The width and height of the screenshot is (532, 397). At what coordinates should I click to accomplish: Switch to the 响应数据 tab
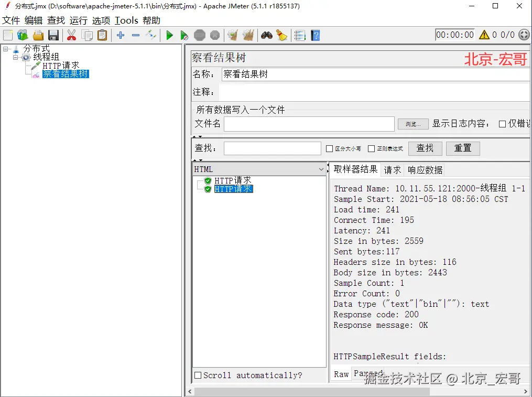[425, 170]
